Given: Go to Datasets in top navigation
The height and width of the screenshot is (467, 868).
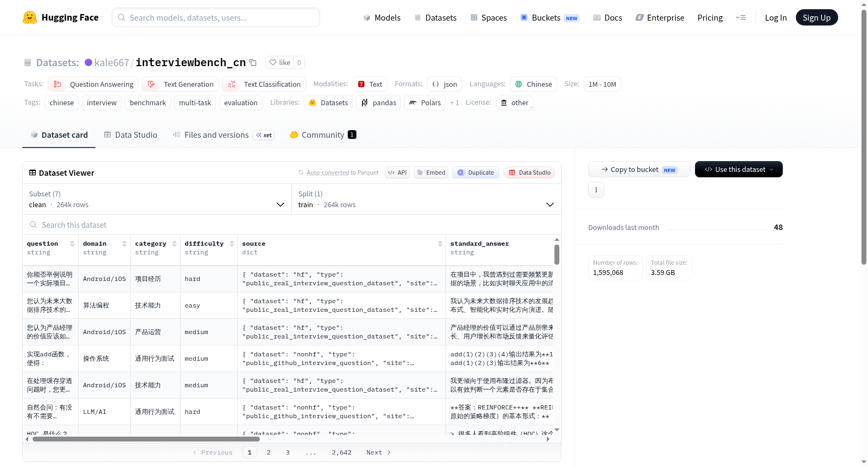Looking at the screenshot, I should pos(436,17).
